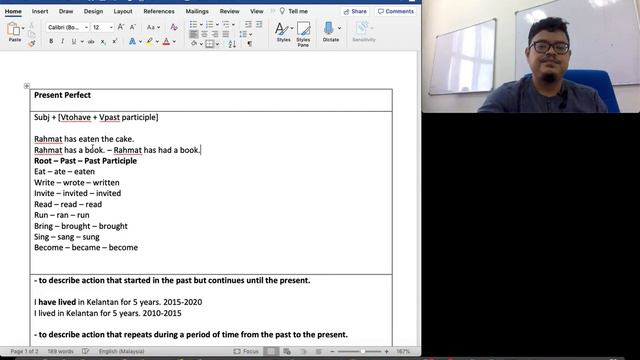Open the Design ribbon tab

(93, 11)
